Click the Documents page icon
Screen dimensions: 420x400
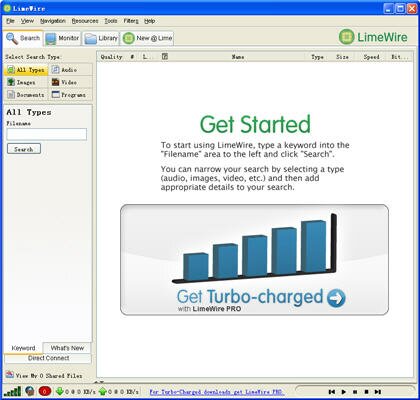[x=11, y=95]
